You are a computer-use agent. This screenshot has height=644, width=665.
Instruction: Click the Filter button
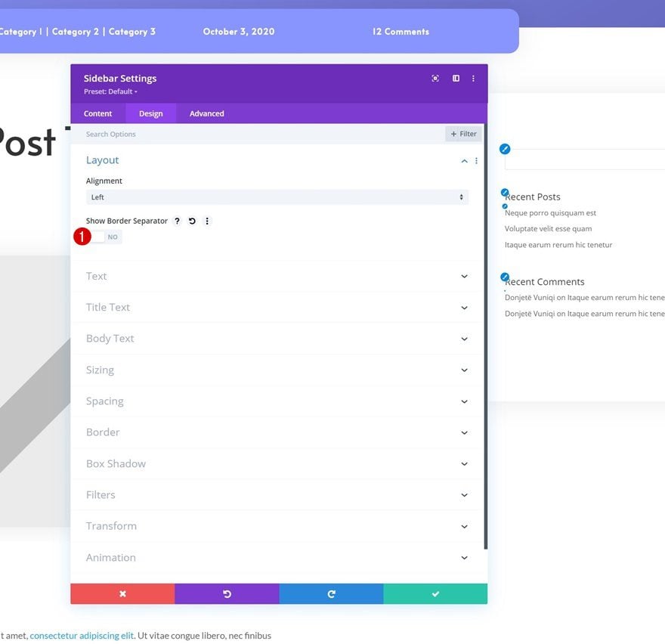463,134
